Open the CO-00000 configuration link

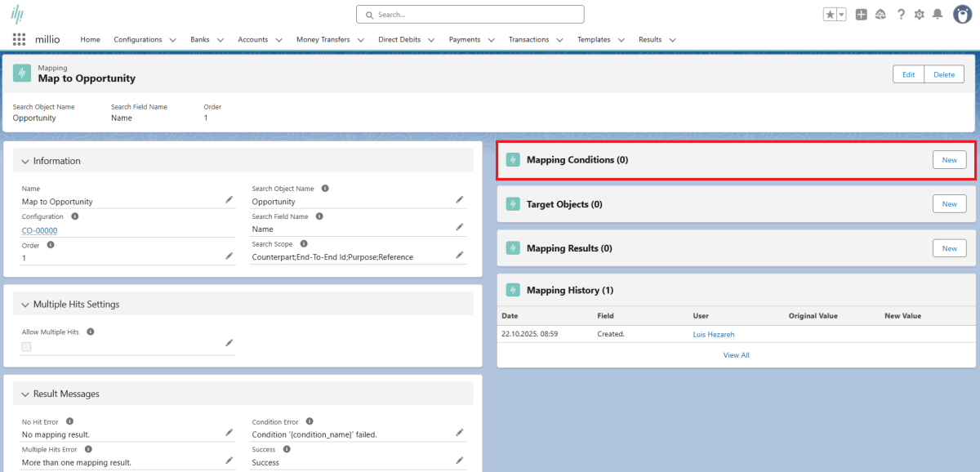pyautogui.click(x=39, y=230)
